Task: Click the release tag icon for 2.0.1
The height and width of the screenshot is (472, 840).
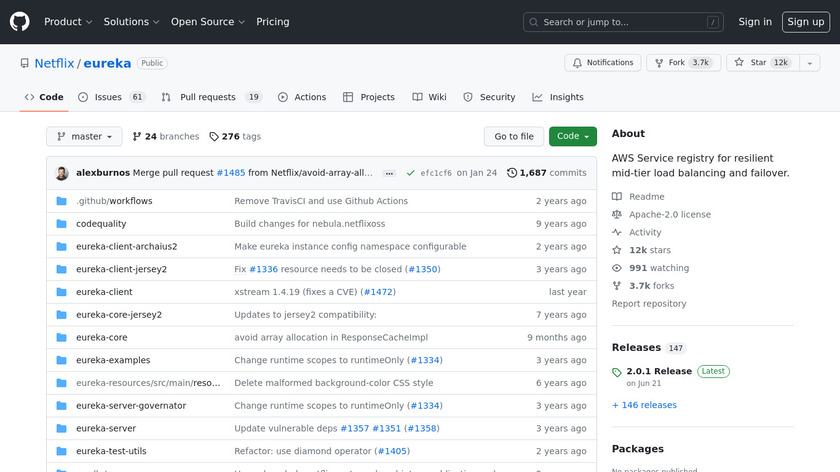Action: point(617,372)
